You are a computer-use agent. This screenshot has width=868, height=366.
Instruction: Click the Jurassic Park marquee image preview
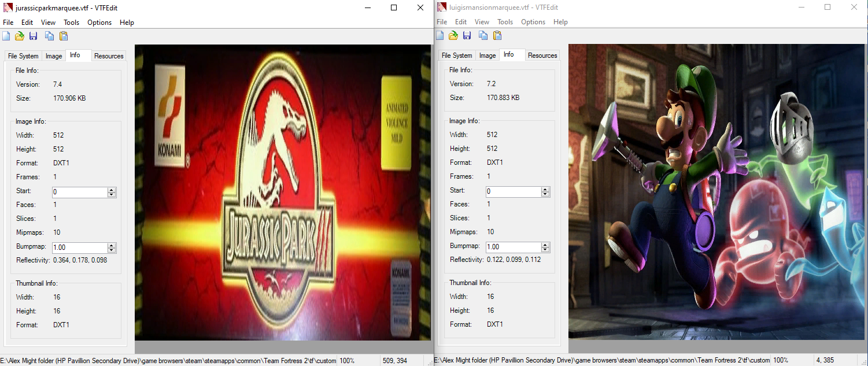(283, 193)
